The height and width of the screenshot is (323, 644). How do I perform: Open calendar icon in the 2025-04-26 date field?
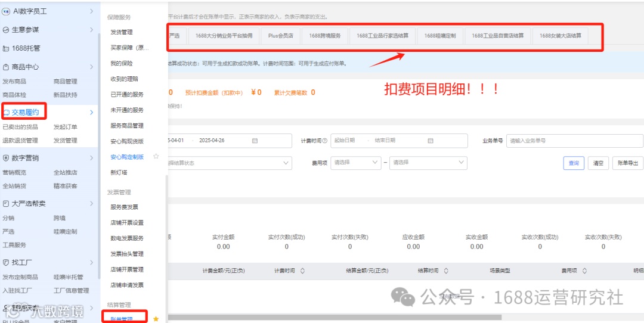pyautogui.click(x=255, y=141)
